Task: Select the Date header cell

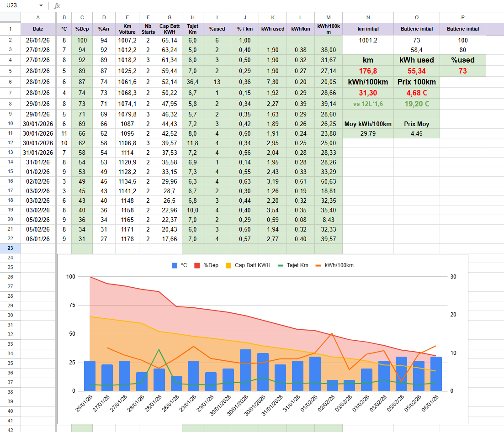Action: point(38,29)
